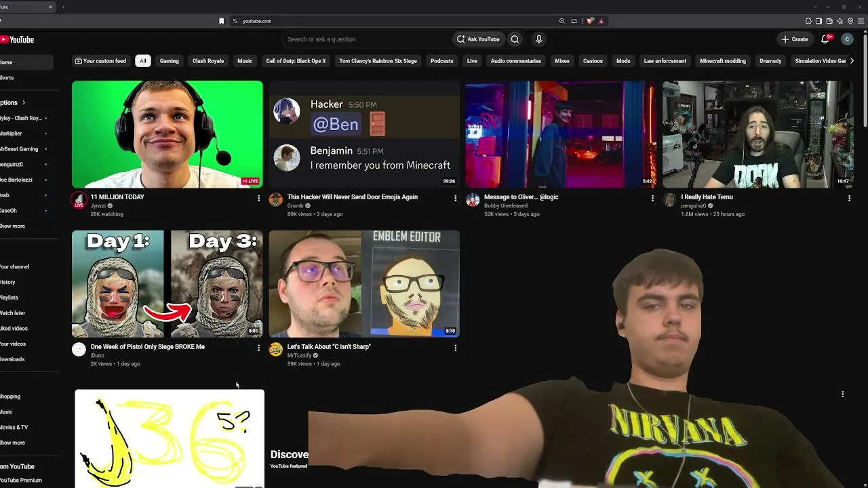868x488 pixels.
Task: Open Crumb channel avatar
Action: tap(275, 200)
